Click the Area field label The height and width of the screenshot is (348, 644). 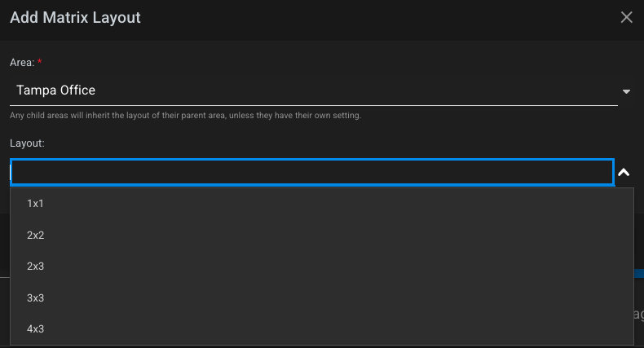[20, 62]
